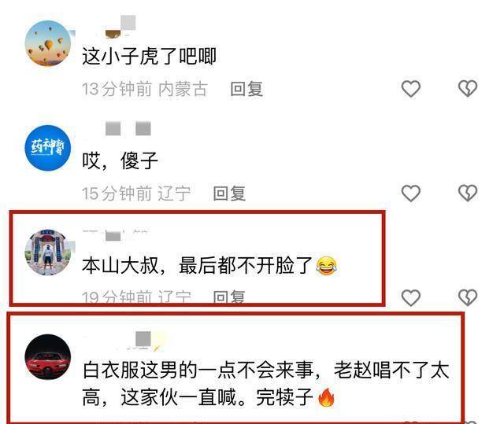Image resolution: width=504 pixels, height=424 pixels.
Task: Reply to the Inner Mongolia comment
Action: (x=246, y=89)
